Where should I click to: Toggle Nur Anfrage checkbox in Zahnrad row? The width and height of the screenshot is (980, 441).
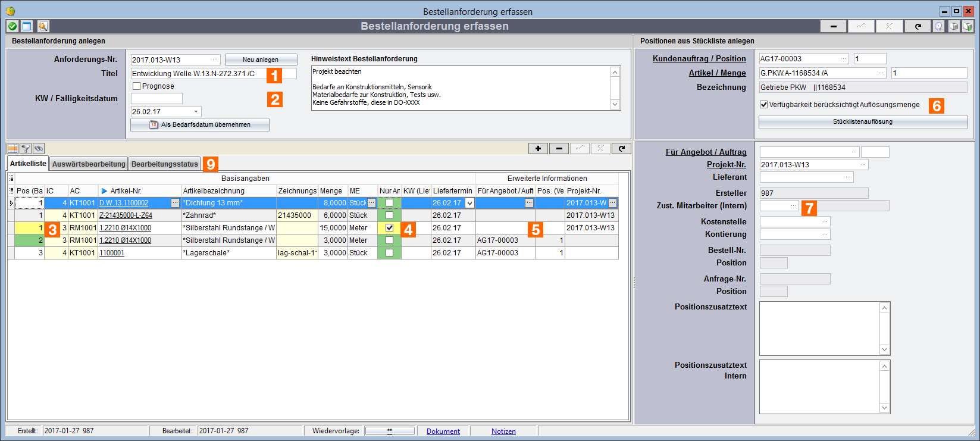point(389,215)
